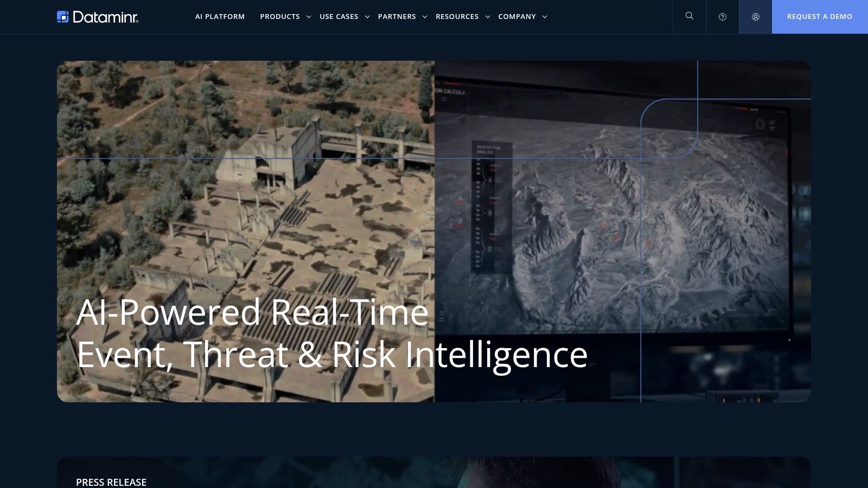Expand the Resources dropdown chevron
The width and height of the screenshot is (868, 488).
pyautogui.click(x=488, y=17)
